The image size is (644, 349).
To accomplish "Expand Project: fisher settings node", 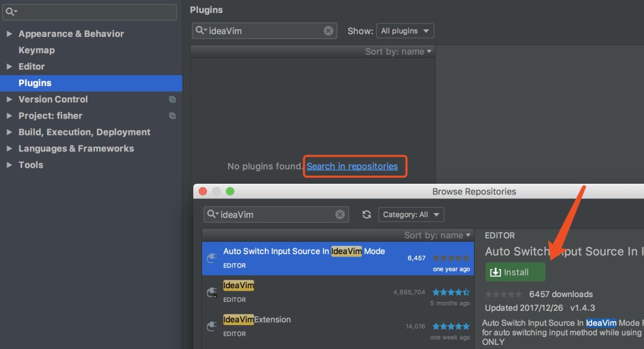I will point(9,116).
